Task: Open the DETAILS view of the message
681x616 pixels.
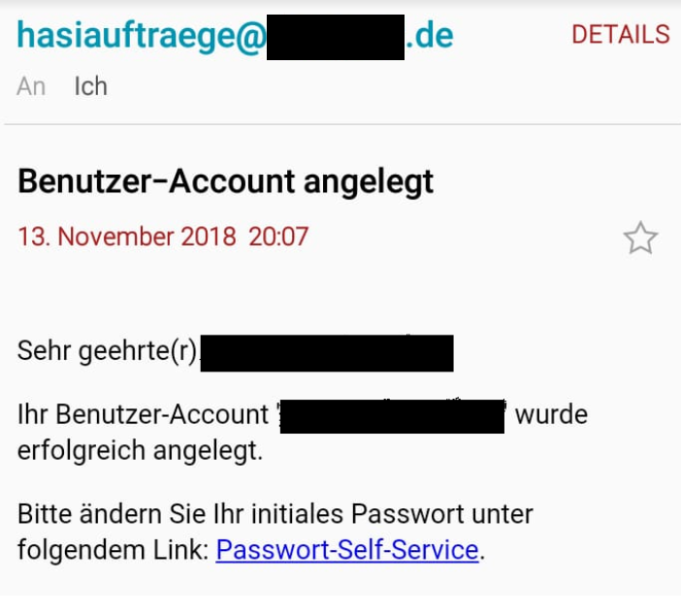Action: tap(620, 35)
